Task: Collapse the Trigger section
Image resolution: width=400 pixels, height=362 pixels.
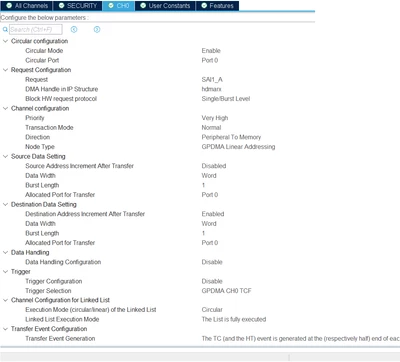Action: (5, 272)
